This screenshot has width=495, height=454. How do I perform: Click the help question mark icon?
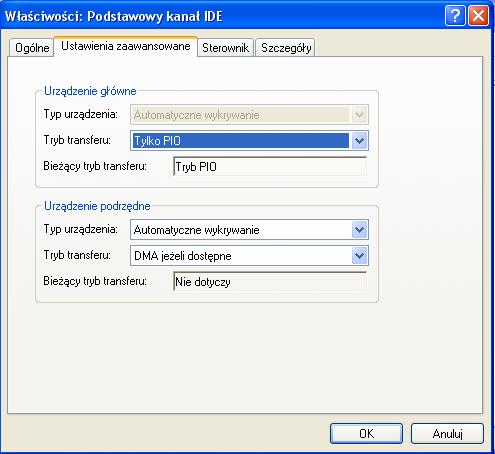coord(455,16)
